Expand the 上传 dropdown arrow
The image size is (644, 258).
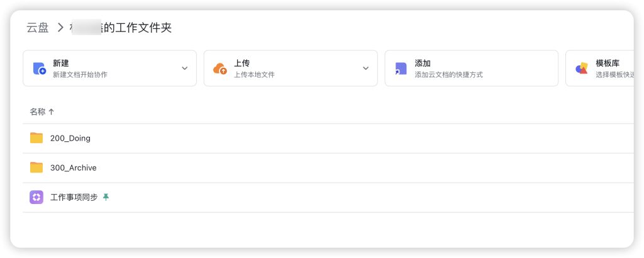click(x=366, y=68)
